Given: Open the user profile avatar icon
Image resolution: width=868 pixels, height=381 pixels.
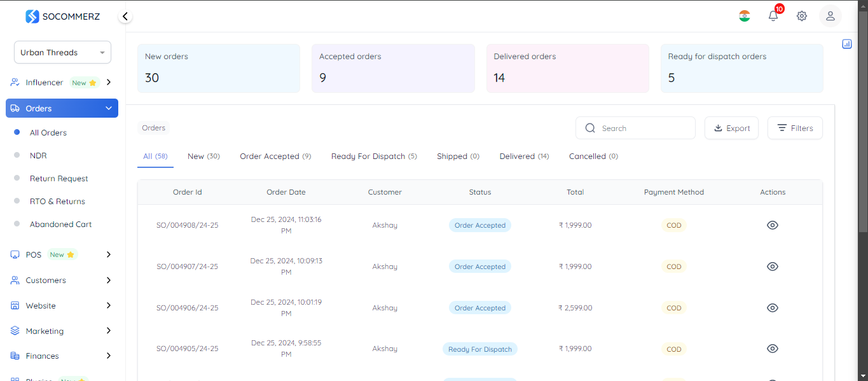Looking at the screenshot, I should click(830, 16).
